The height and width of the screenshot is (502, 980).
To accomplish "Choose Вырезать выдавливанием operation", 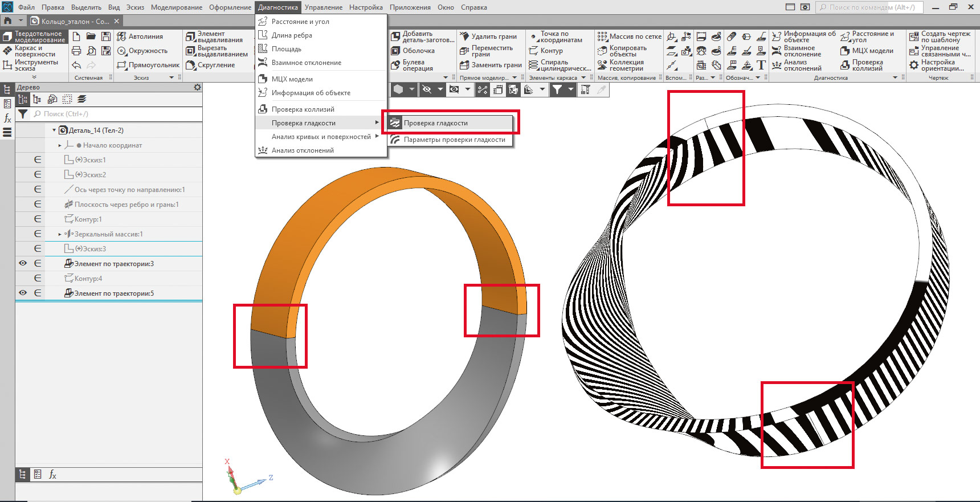I will (x=217, y=51).
